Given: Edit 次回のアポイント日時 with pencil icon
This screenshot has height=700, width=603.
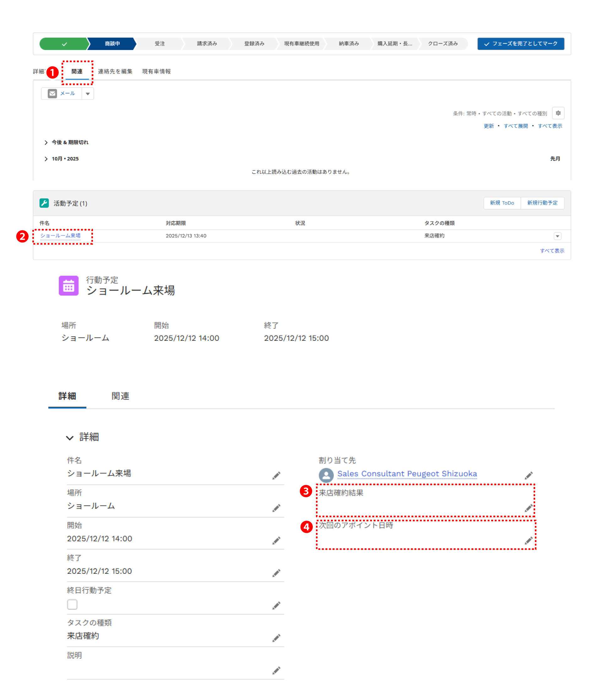Looking at the screenshot, I should (x=528, y=540).
